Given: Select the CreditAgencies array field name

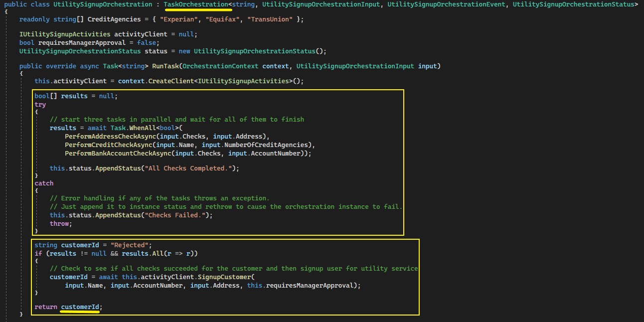Looking at the screenshot, I should 114,19.
